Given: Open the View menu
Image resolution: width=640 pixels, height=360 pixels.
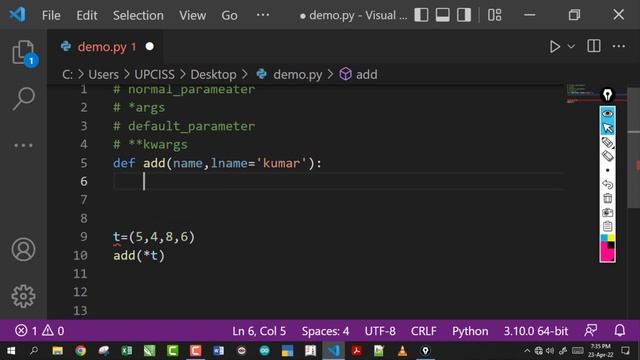Looking at the screenshot, I should click(x=193, y=15).
